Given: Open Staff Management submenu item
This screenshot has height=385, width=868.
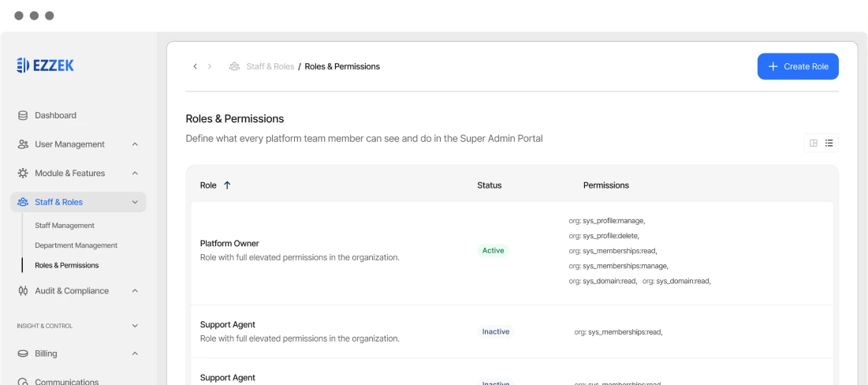Looking at the screenshot, I should 64,226.
